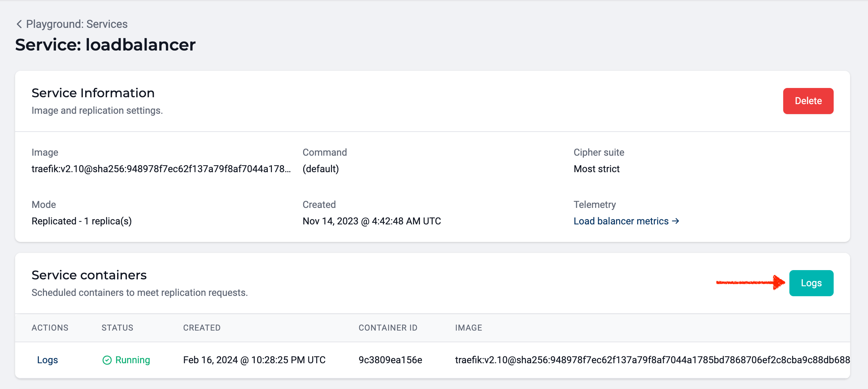The image size is (868, 389).
Task: Open Load balancer metrics link
Action: point(621,221)
